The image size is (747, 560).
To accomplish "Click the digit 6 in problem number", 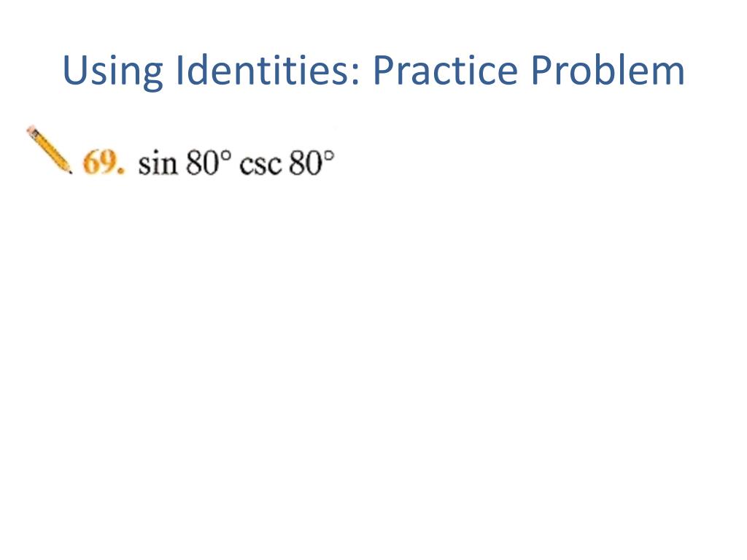I will [91, 163].
